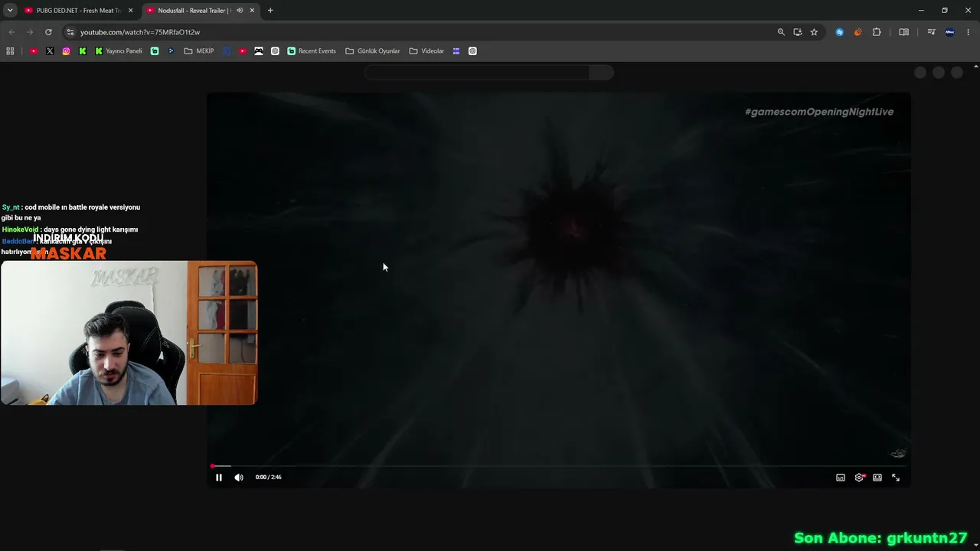The width and height of the screenshot is (980, 551).
Task: Toggle the browser side panel
Action: pos(904,32)
